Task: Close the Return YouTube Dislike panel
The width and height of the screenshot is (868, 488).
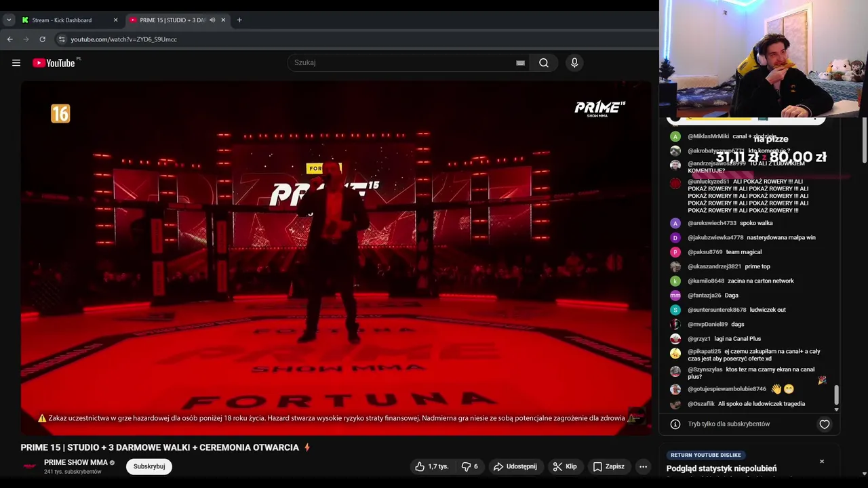Action: [822, 462]
